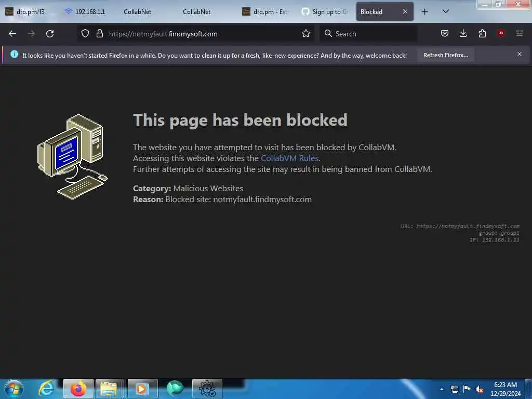Dismiss the Refresh Firefox notification bar

520,54
